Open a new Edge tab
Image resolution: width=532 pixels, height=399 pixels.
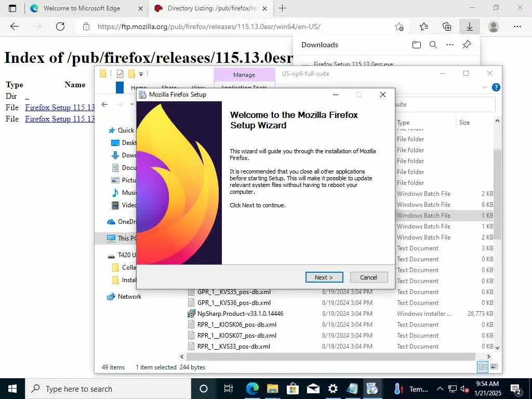coord(282,8)
